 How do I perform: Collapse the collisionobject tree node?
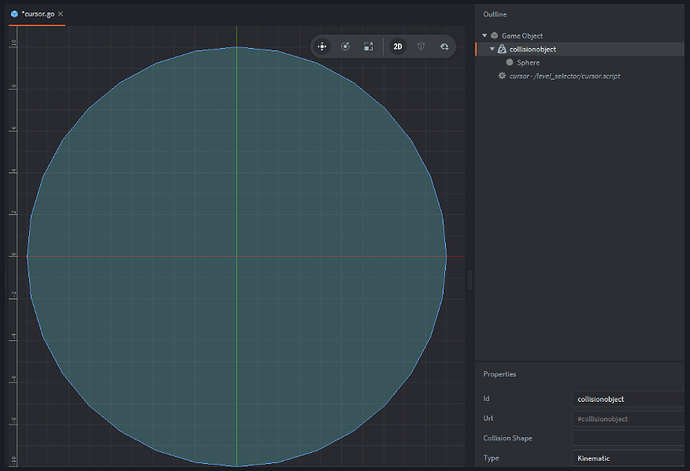pos(492,49)
